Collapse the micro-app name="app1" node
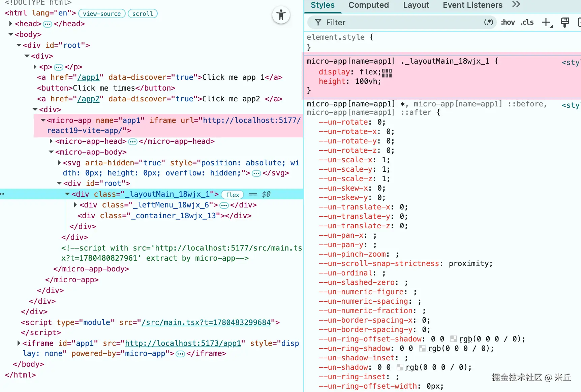The height and width of the screenshot is (392, 581). [43, 120]
